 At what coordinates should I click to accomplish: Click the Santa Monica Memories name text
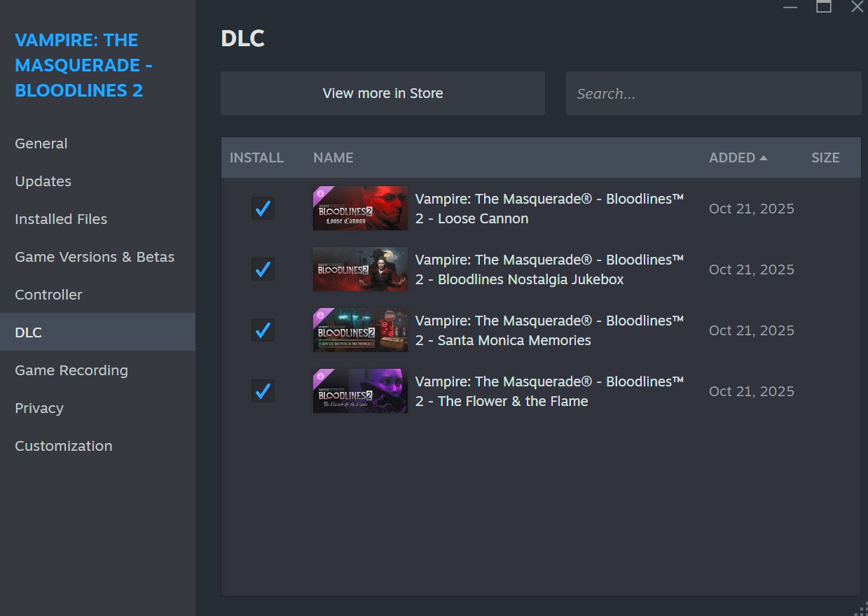549,330
